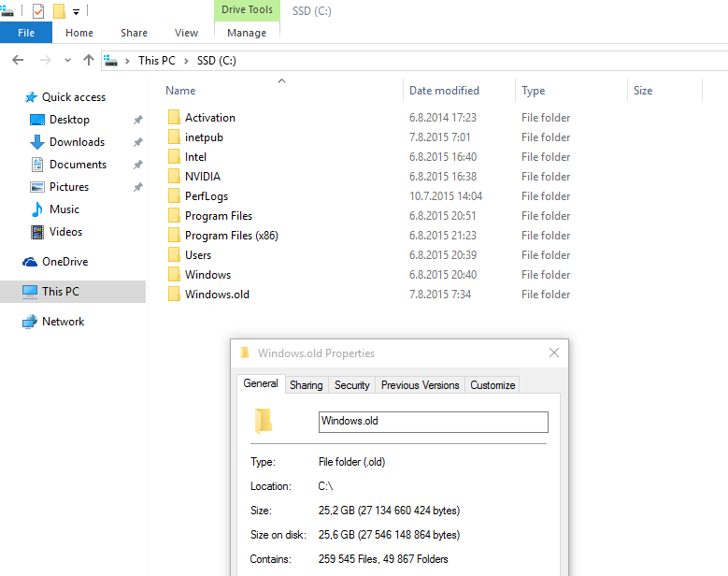This screenshot has width=728, height=576.
Task: Switch to Security tab in Properties dialog
Action: click(x=352, y=385)
